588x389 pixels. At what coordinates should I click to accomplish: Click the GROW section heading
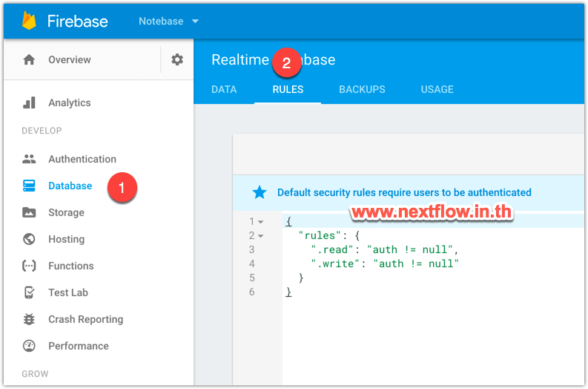(35, 374)
